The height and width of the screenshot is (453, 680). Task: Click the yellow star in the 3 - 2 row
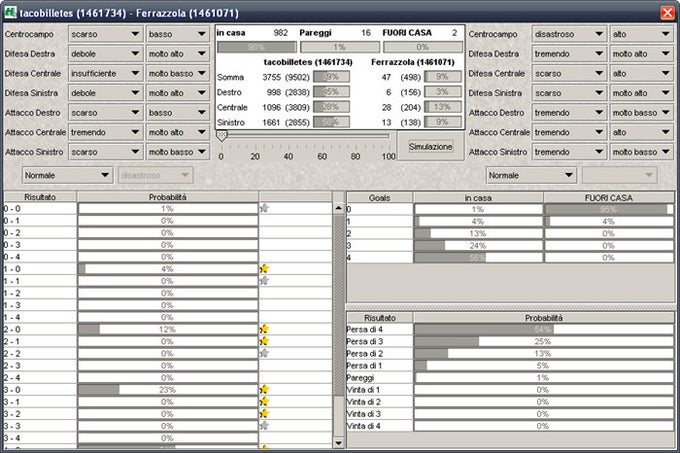coord(264,414)
